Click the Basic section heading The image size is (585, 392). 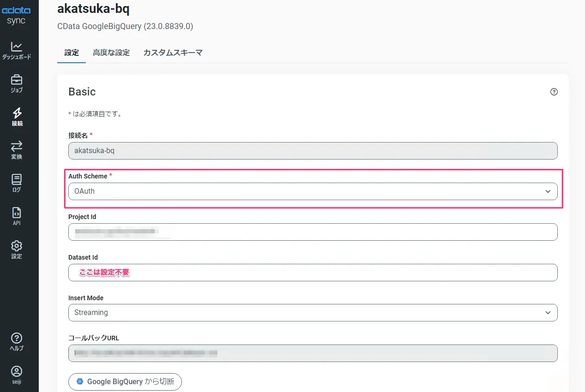coord(82,92)
